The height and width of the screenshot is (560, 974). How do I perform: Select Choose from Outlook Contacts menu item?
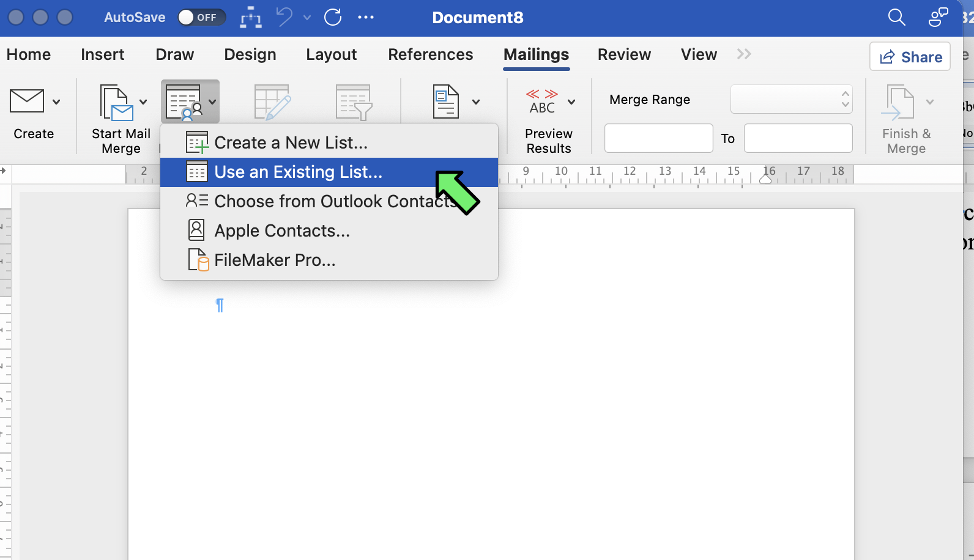point(329,202)
